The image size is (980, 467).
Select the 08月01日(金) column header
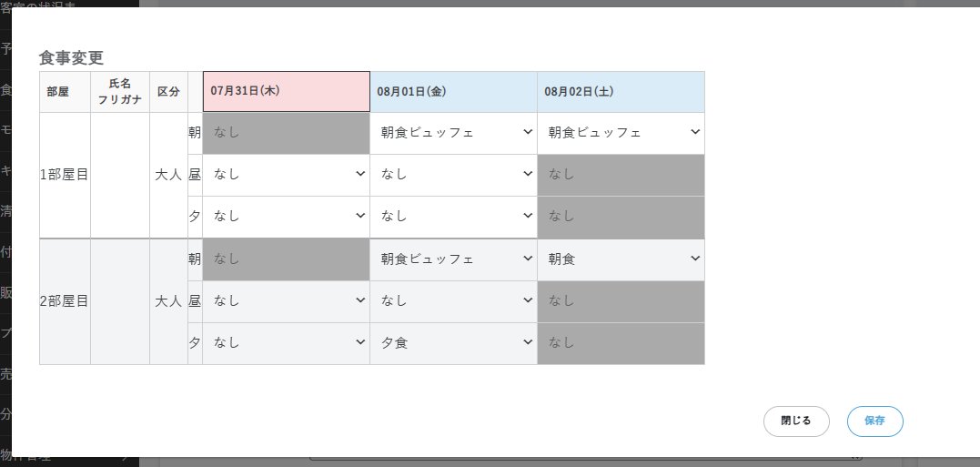453,92
